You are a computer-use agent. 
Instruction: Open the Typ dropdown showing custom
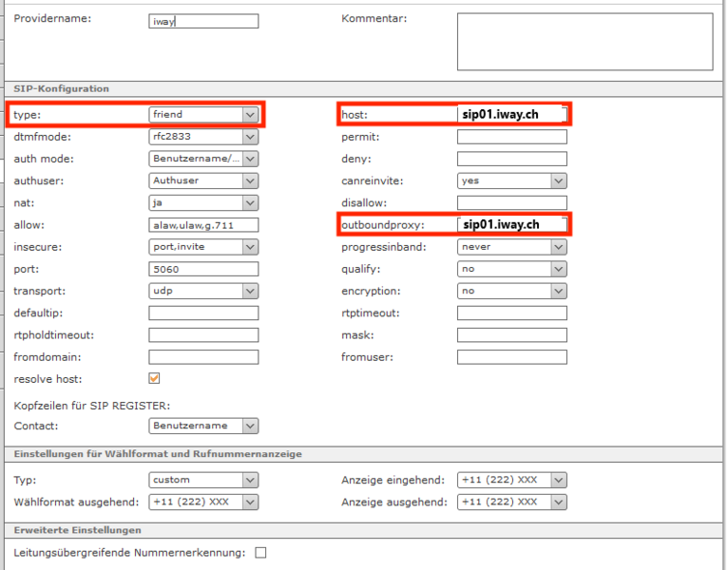[x=203, y=480]
